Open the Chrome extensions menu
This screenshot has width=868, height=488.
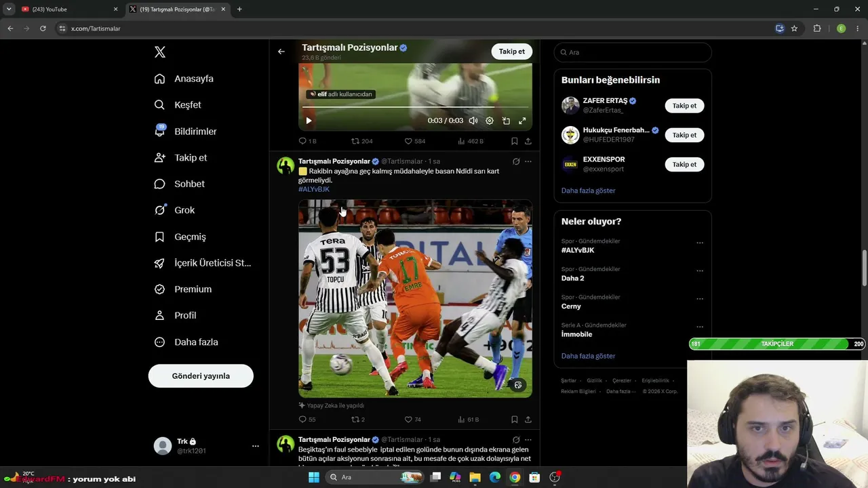(817, 28)
